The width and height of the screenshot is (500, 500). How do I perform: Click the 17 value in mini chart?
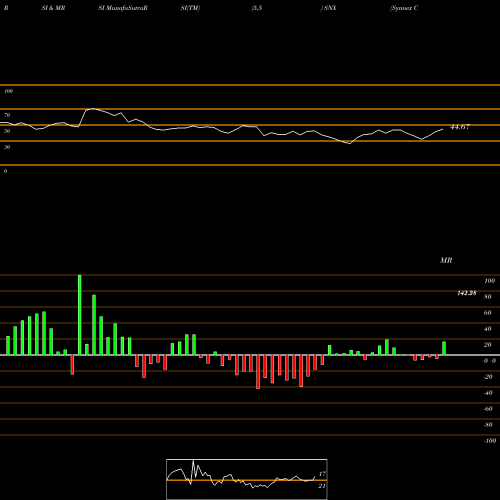pyautogui.click(x=322, y=474)
